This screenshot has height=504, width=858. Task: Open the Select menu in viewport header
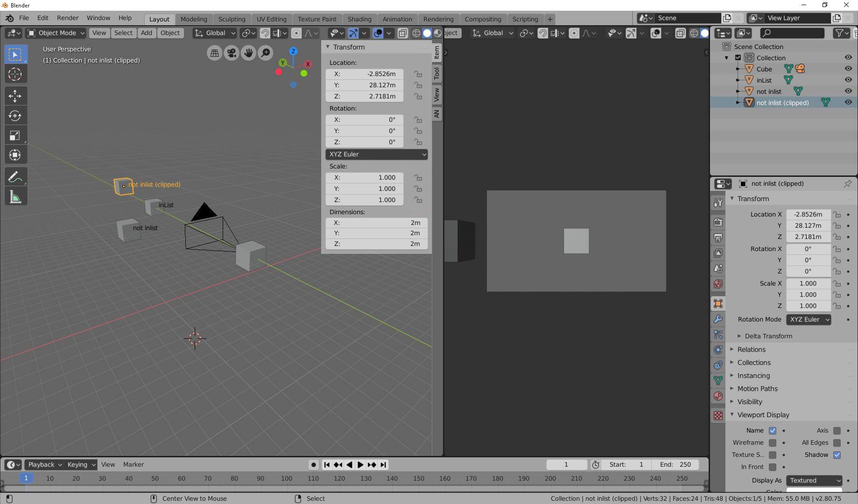pyautogui.click(x=123, y=33)
